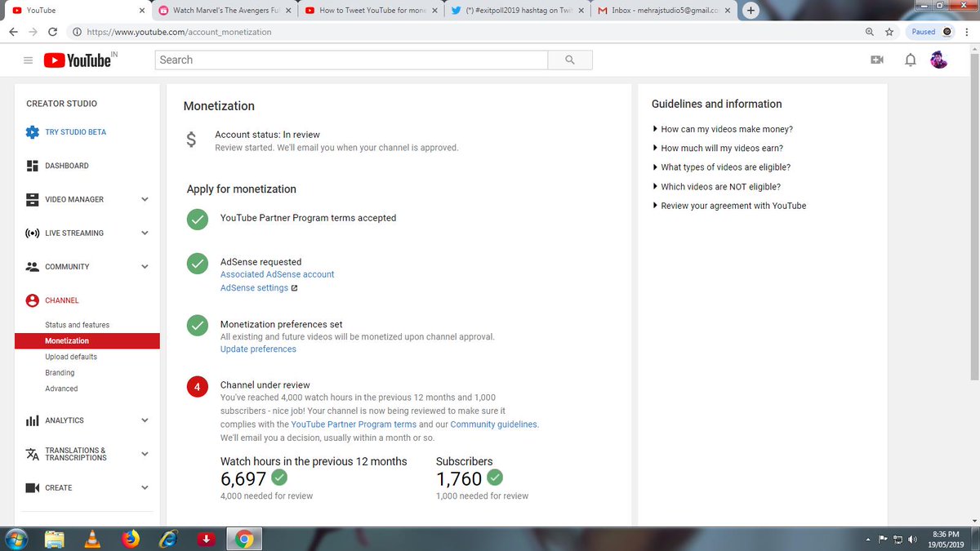980x551 pixels.
Task: Click the Try Studio Beta gear icon
Action: 32,132
